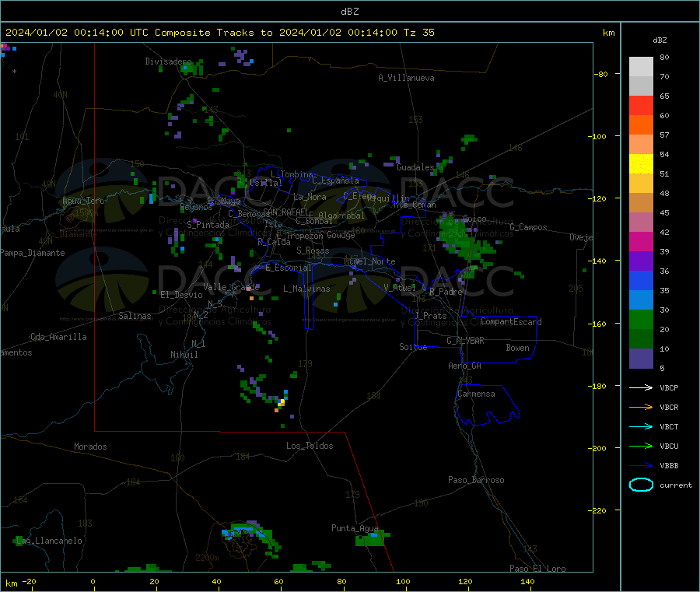Click the '-20' tick on bottom km axis

pyautogui.click(x=30, y=581)
